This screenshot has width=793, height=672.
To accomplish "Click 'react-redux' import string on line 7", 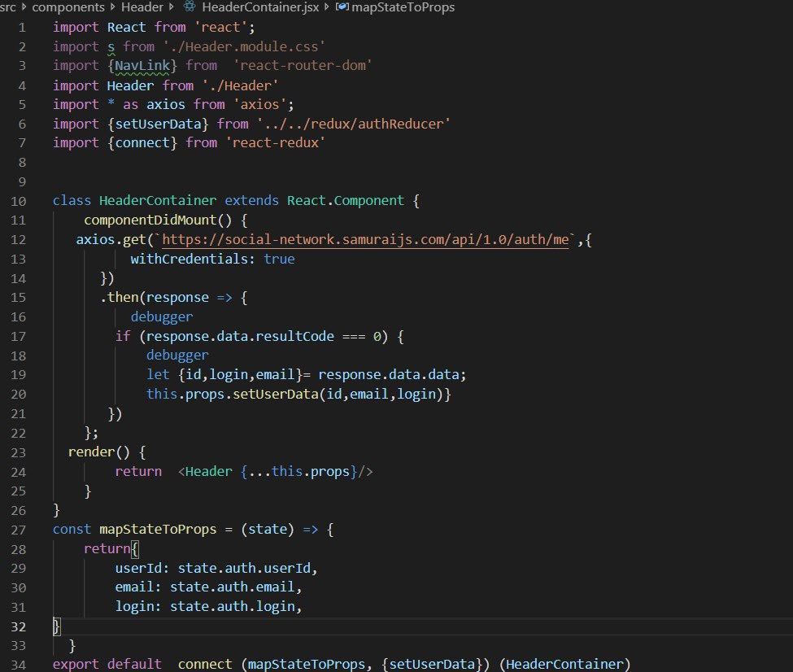I will (x=276, y=143).
